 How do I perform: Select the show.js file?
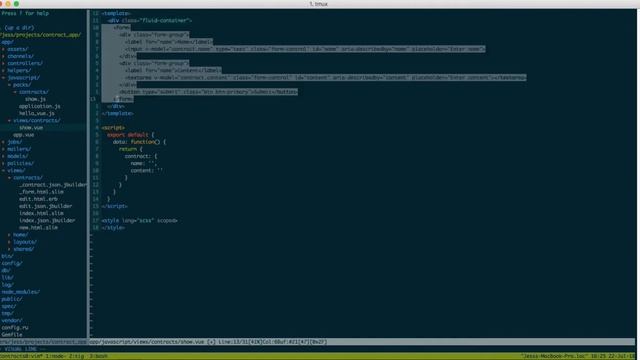pos(35,99)
